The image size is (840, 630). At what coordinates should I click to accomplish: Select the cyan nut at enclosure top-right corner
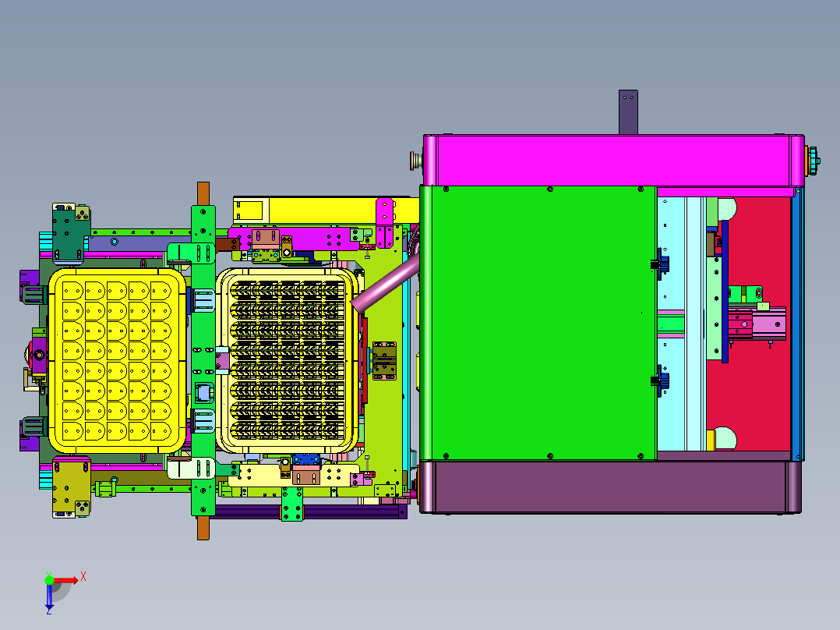pos(813,160)
